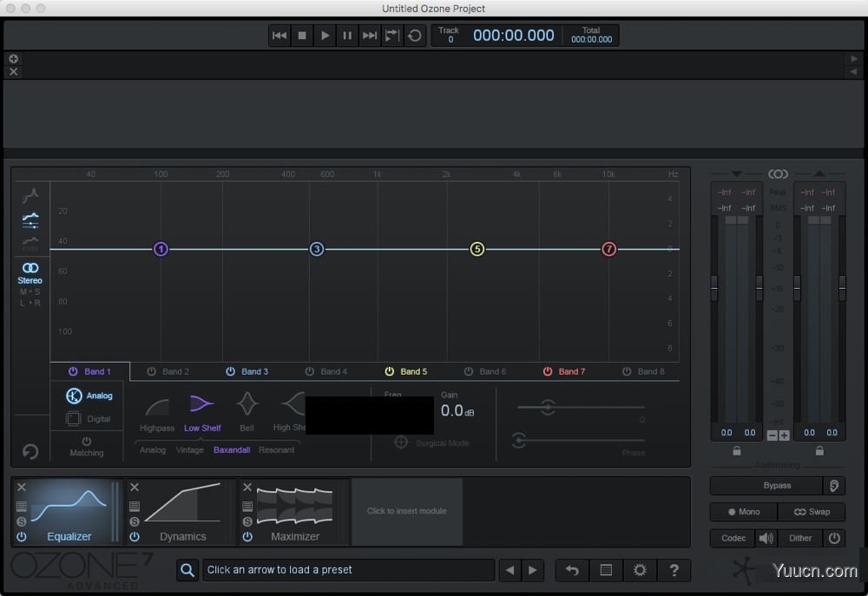Click the Gain 0.0 dB value
The height and width of the screenshot is (596, 868).
[x=457, y=410]
